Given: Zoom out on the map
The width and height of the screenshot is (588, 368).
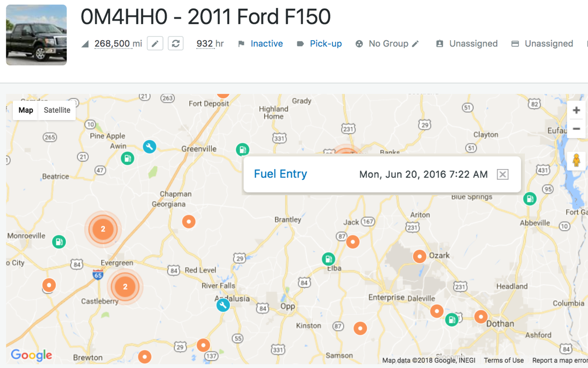Looking at the screenshot, I should click(x=576, y=129).
